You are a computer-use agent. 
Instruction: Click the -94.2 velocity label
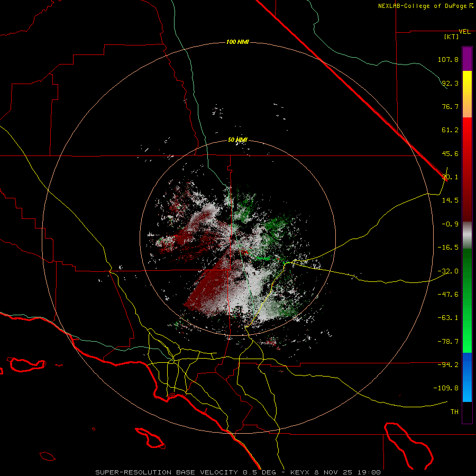point(448,365)
